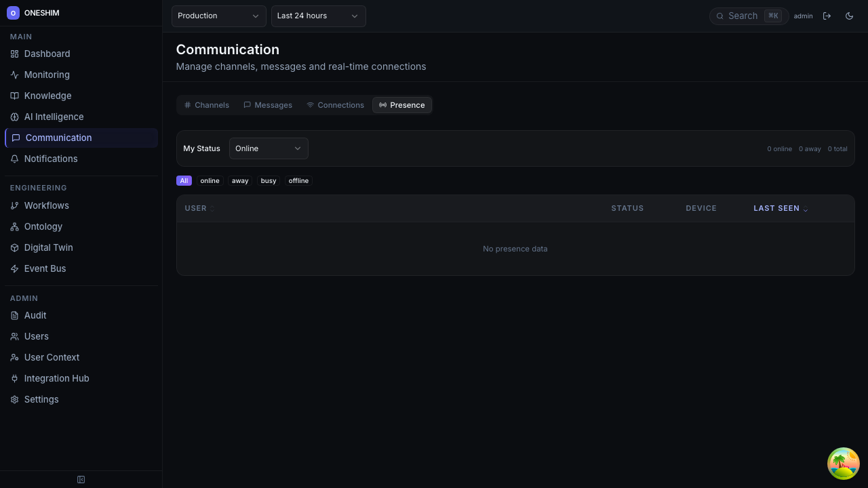This screenshot has width=868, height=488.
Task: Go to Event Bus in the sidebar
Action: [45, 268]
